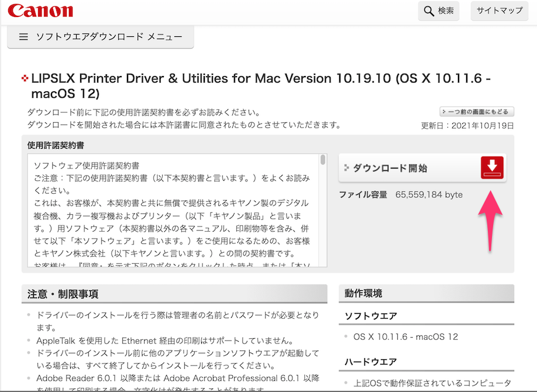Screen dimensions: 537x392
Task: Click the 上記OSで動作保証されているコンピュータ entry
Action: point(432,383)
